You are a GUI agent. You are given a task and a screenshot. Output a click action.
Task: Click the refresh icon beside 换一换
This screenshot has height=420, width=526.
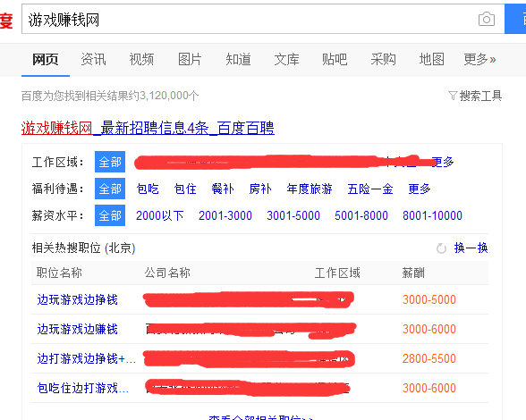tap(441, 248)
